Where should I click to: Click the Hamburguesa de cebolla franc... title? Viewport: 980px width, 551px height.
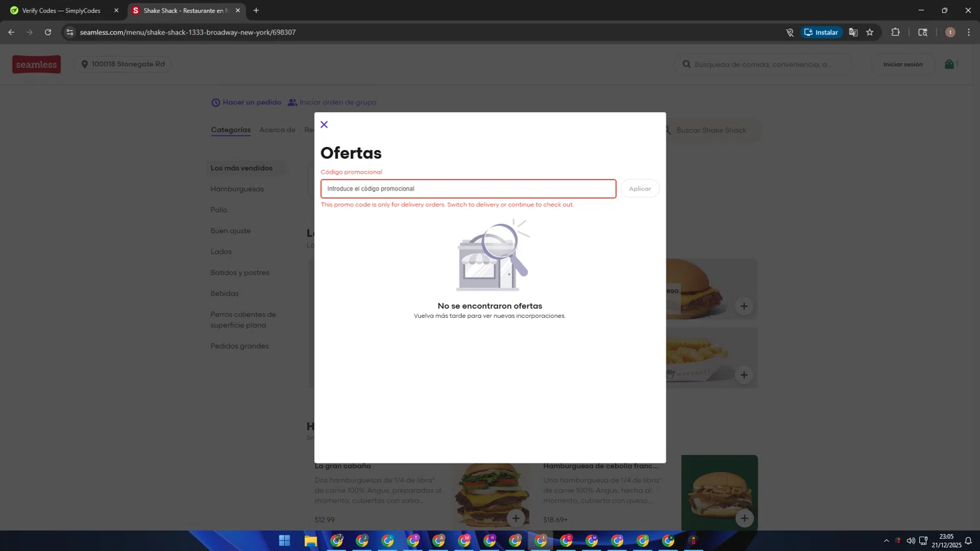click(x=600, y=466)
